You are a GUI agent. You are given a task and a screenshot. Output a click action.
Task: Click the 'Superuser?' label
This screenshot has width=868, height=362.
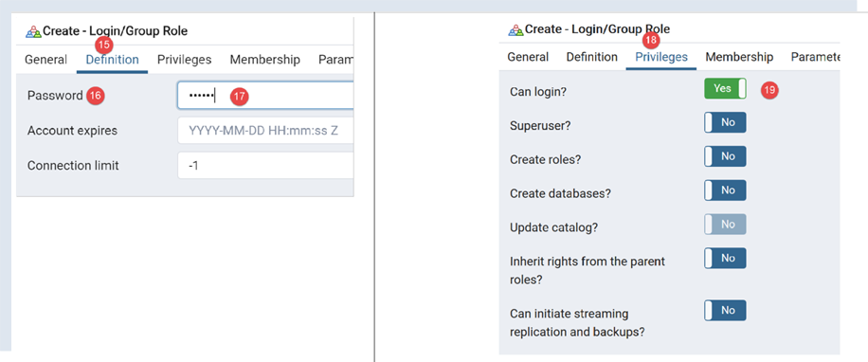[x=540, y=126]
